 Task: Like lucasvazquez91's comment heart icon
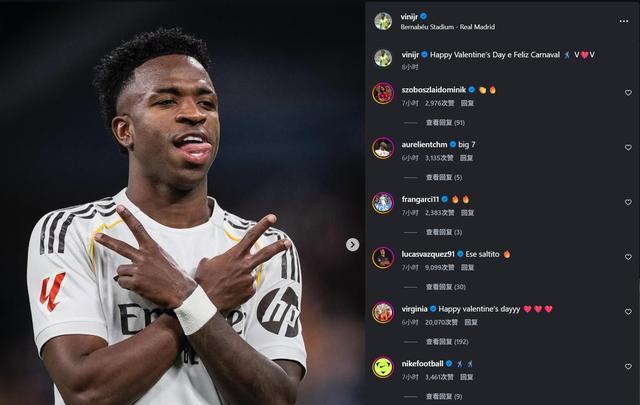[x=628, y=257]
